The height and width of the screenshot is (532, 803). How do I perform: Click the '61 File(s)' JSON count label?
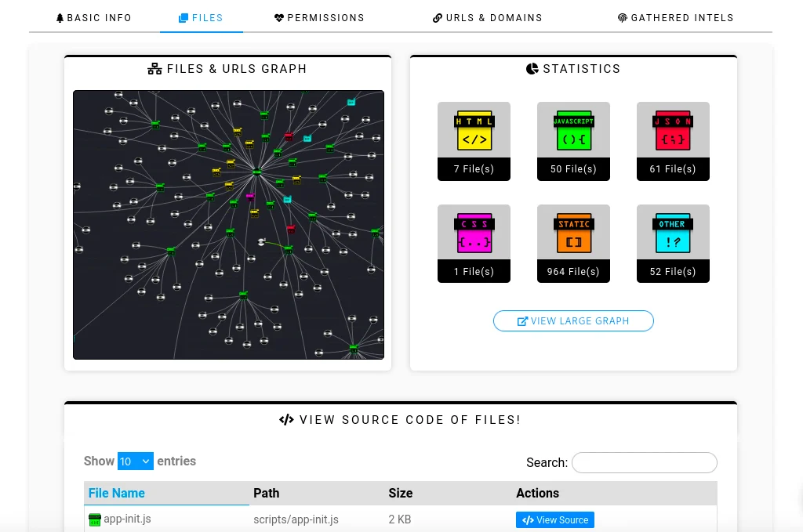pyautogui.click(x=673, y=168)
